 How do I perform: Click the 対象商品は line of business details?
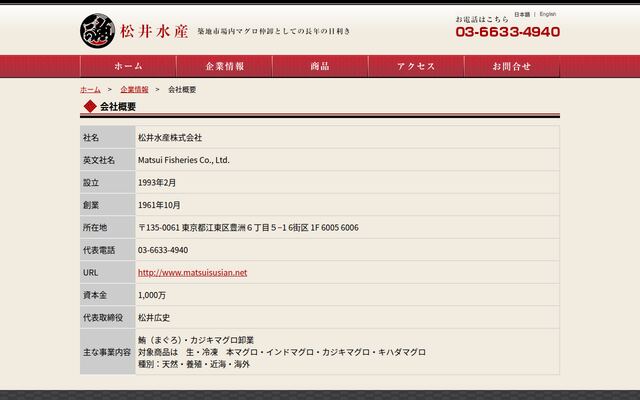point(282,352)
